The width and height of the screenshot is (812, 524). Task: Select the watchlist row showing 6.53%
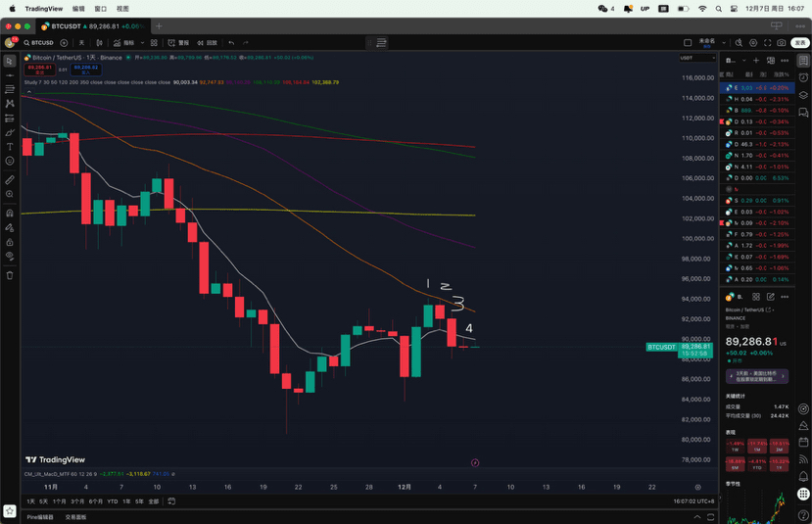(x=757, y=178)
